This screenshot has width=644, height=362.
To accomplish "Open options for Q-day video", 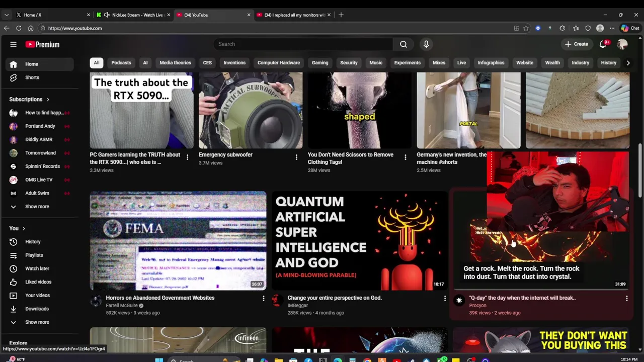I will tap(626, 299).
